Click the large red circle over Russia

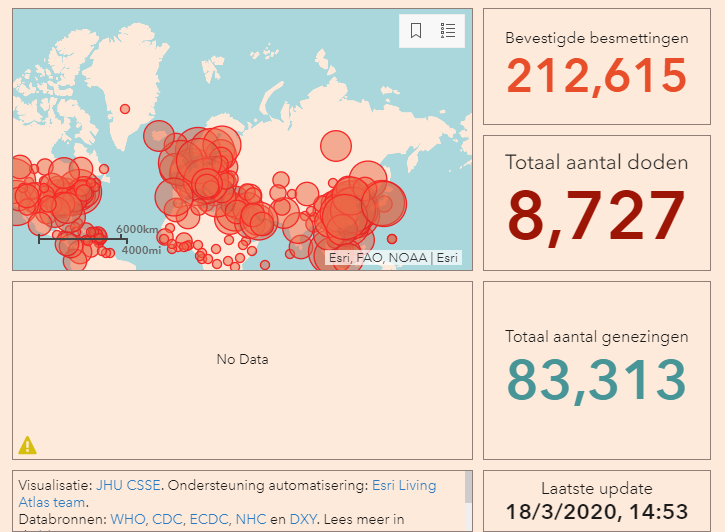point(336,147)
